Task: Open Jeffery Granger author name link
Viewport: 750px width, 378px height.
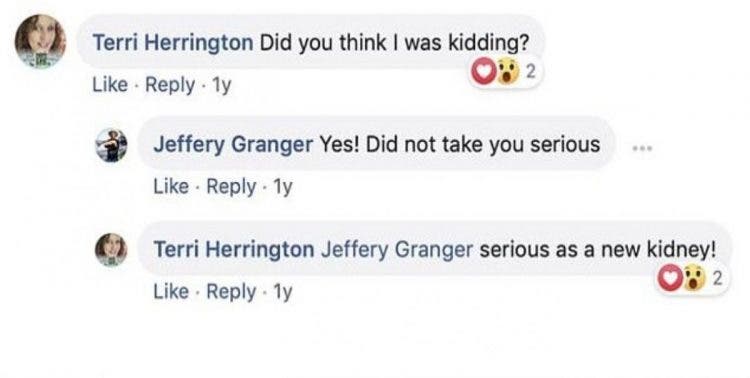Action: tap(233, 145)
